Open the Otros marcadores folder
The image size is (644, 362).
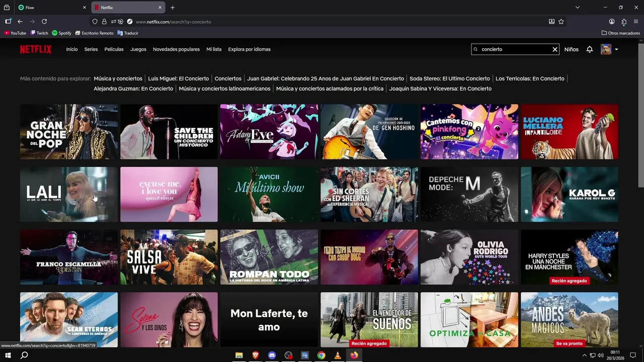(x=621, y=33)
